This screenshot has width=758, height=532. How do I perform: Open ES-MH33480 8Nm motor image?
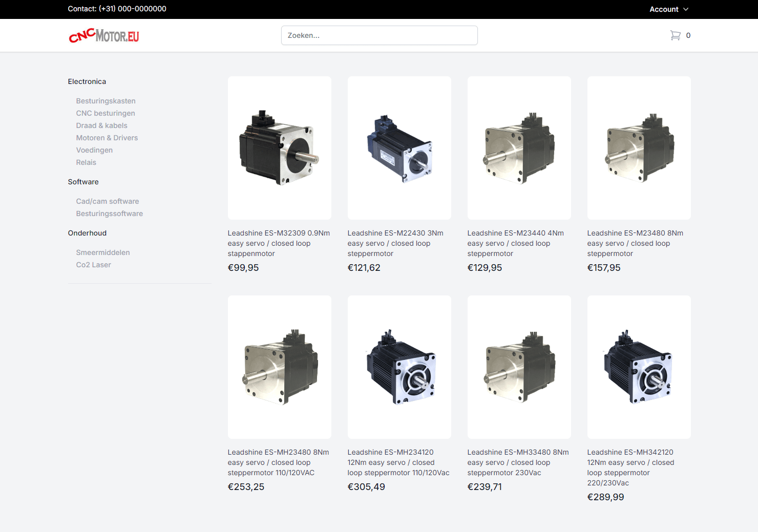[519, 367]
